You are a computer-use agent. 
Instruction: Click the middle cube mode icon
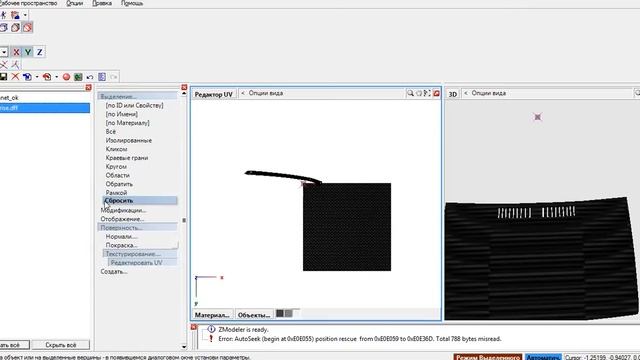tap(16, 27)
